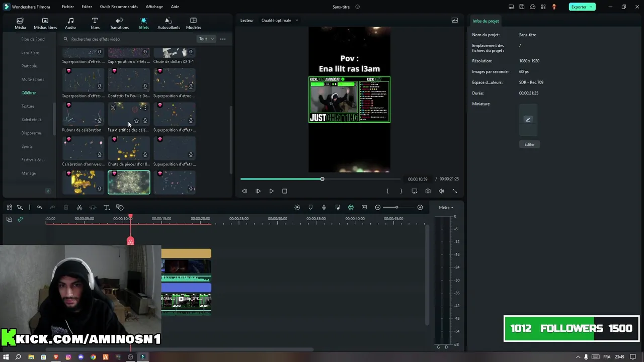Stop the preview playback
Viewport: 644px width, 362px height.
(285, 191)
